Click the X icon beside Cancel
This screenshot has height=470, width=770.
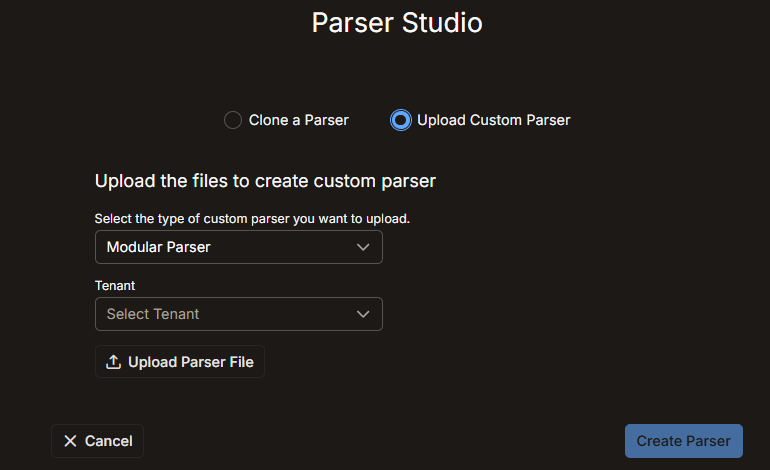(70, 441)
